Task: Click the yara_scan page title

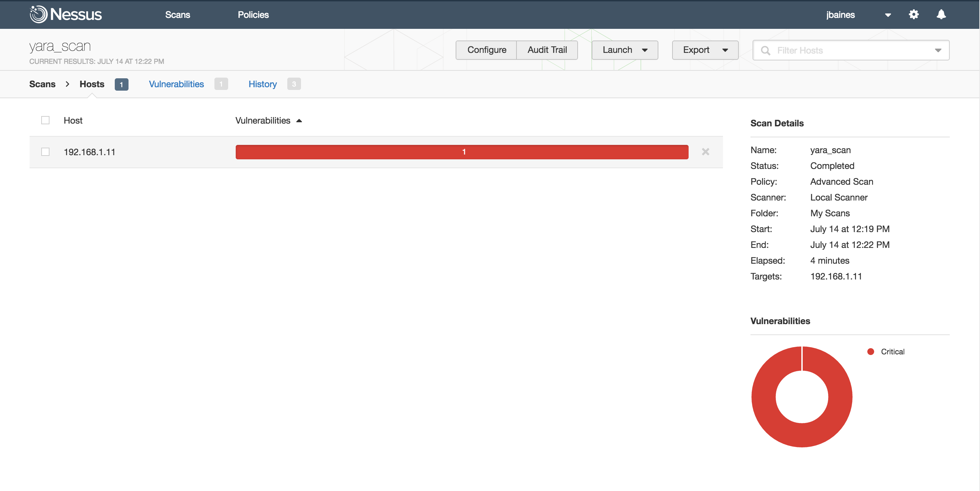Action: (60, 46)
